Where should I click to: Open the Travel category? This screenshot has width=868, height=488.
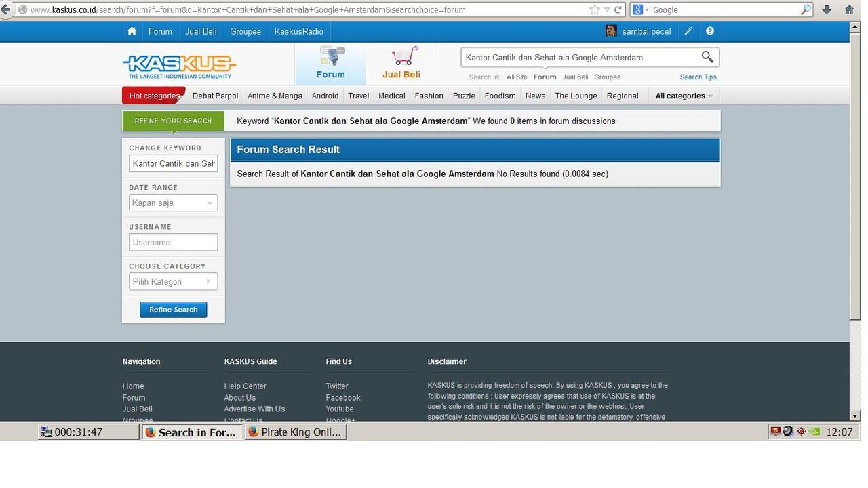point(358,96)
